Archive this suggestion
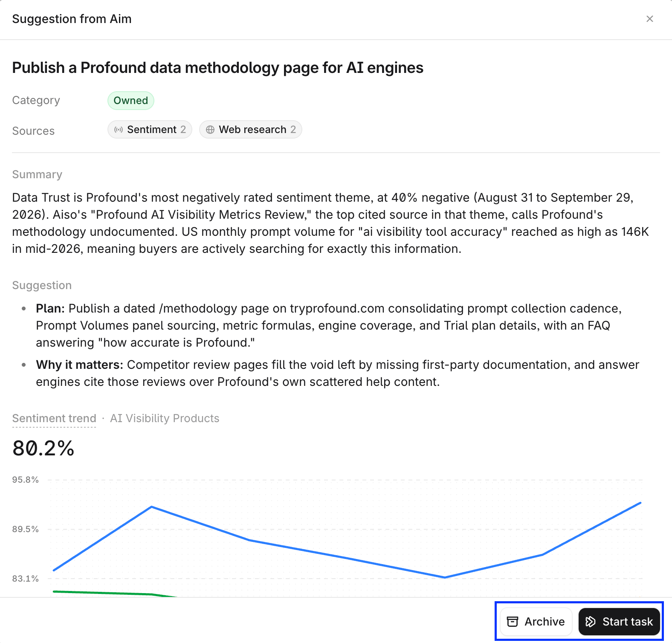 tap(536, 622)
